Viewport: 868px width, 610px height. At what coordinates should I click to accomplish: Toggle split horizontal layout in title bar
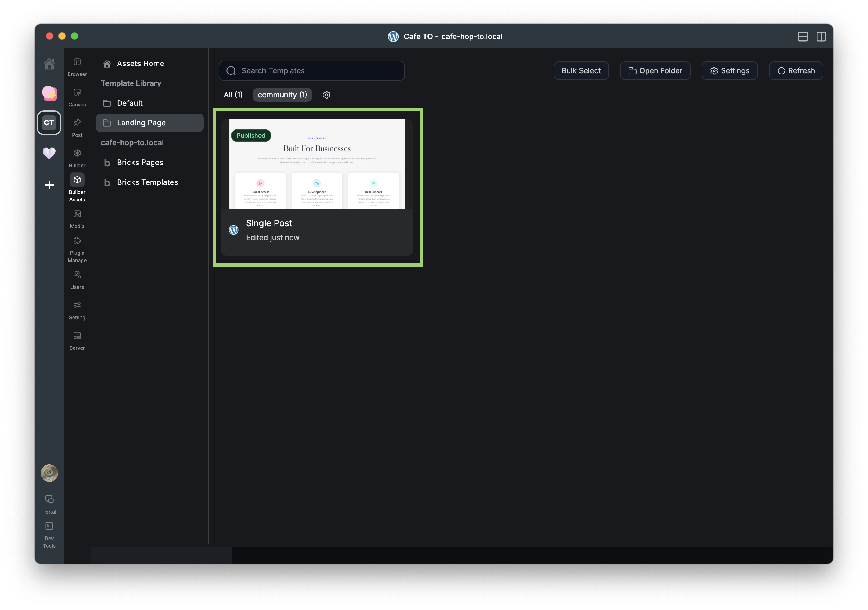[x=803, y=36]
